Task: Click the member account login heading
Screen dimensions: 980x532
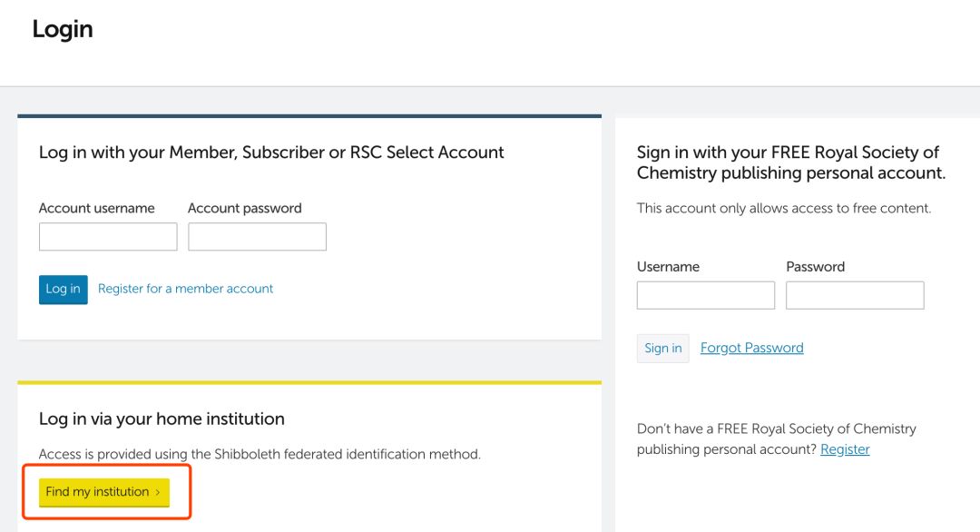Action: click(270, 152)
